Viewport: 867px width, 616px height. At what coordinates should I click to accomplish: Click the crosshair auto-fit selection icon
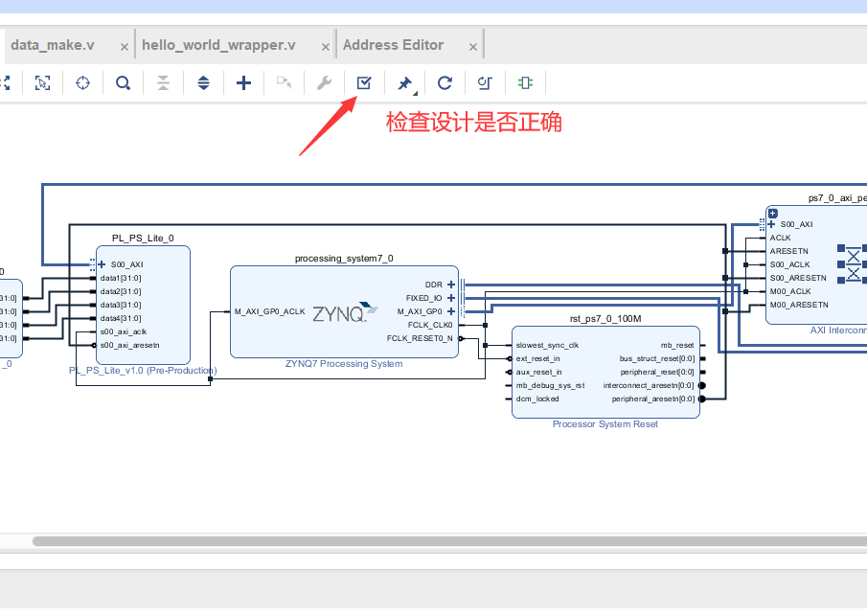(83, 83)
